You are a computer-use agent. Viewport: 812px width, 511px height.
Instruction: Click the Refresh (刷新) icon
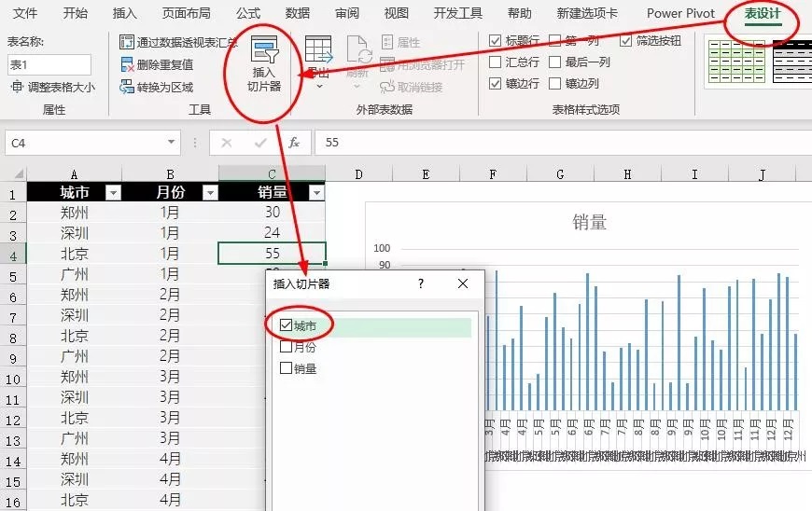pyautogui.click(x=358, y=50)
